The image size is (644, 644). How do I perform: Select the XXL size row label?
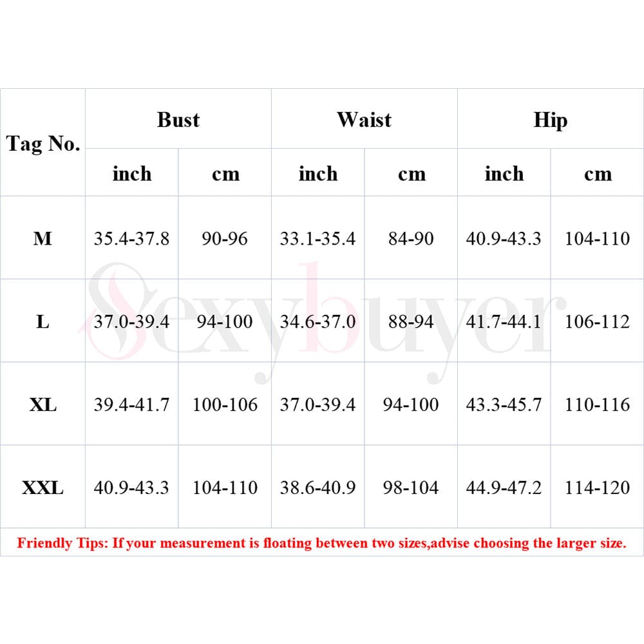click(43, 488)
